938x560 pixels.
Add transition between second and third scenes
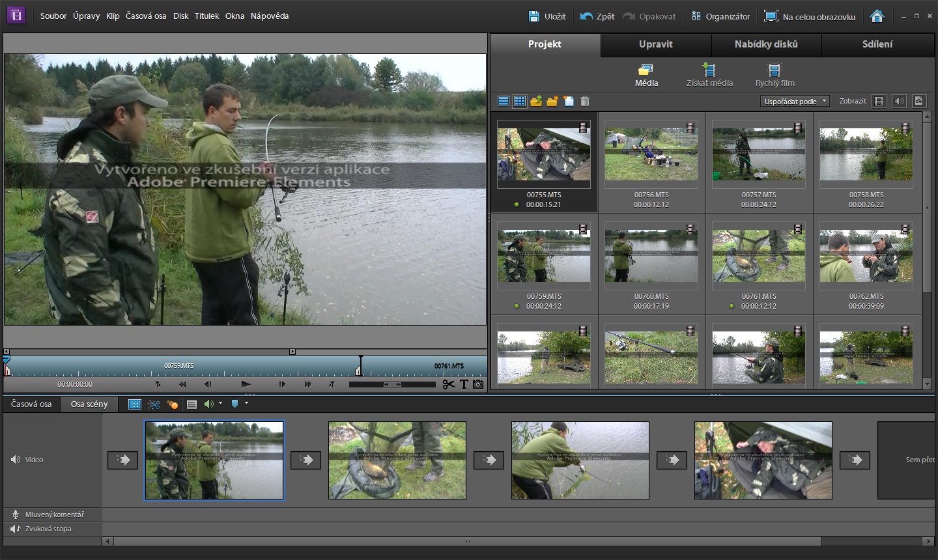(x=489, y=460)
